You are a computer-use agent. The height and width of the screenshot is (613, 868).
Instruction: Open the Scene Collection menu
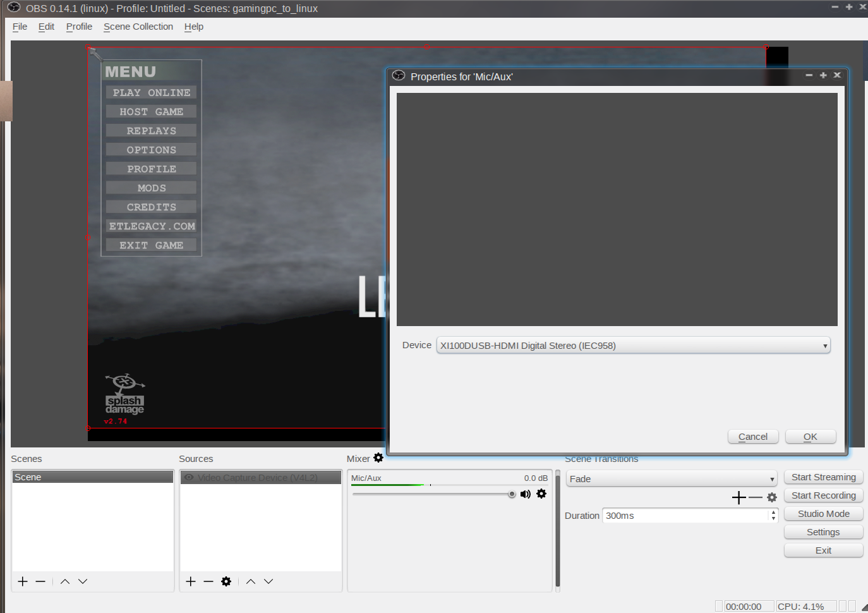[138, 27]
